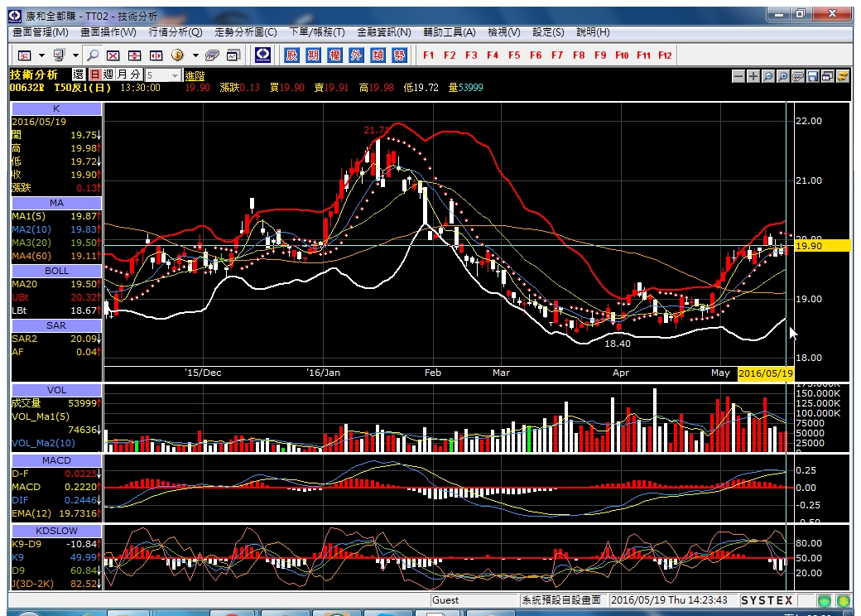The height and width of the screenshot is (616, 861).
Task: Click the first green status indicator in status bar
Action: (x=825, y=600)
